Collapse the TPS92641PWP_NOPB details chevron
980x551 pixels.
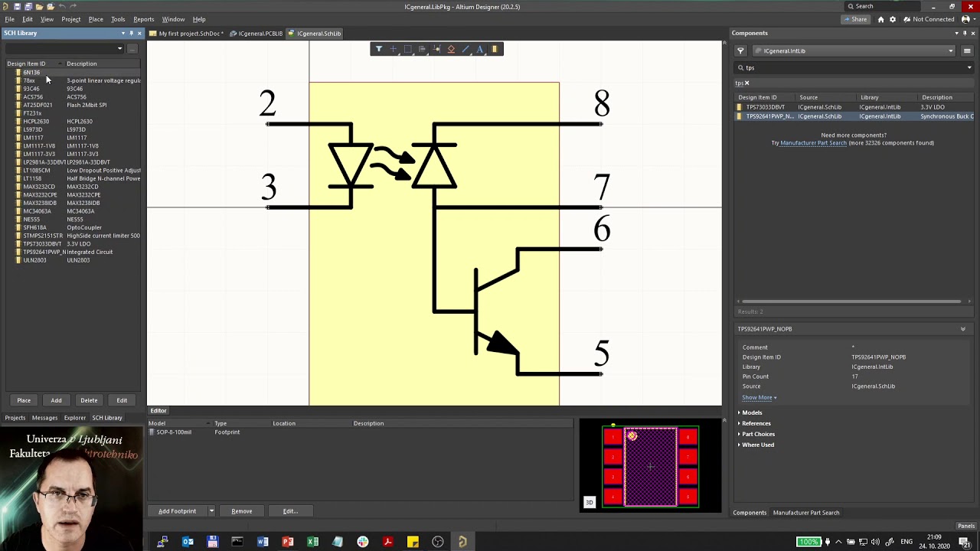point(963,329)
